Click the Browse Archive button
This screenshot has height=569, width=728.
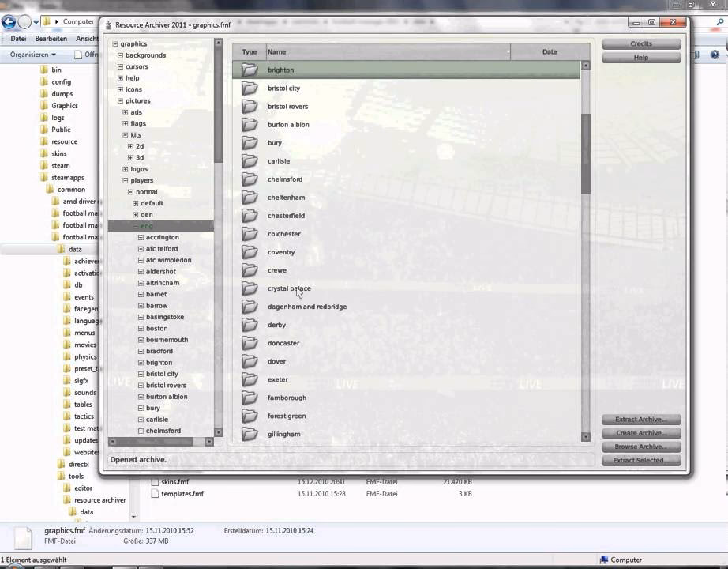pos(641,447)
